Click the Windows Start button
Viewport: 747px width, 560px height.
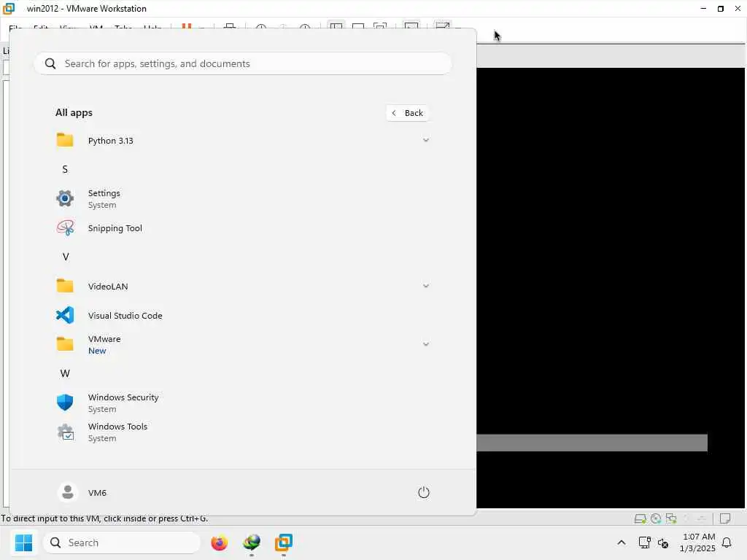[x=23, y=542]
